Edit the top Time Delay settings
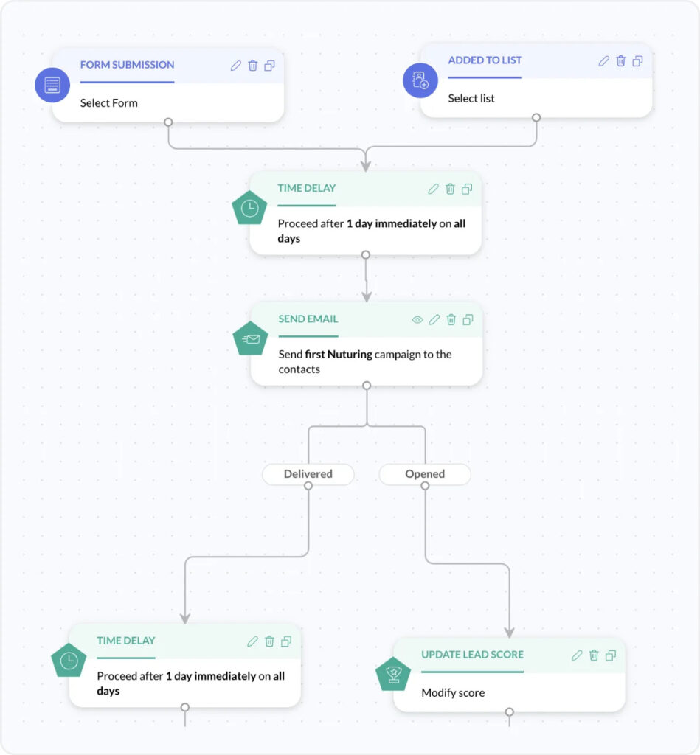This screenshot has height=755, width=700. (433, 189)
